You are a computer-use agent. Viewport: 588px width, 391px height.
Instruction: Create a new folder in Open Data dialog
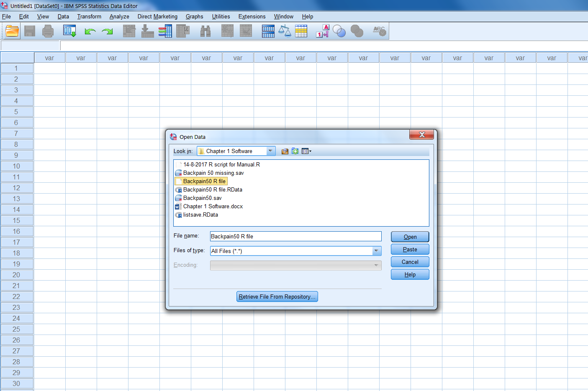coord(295,151)
